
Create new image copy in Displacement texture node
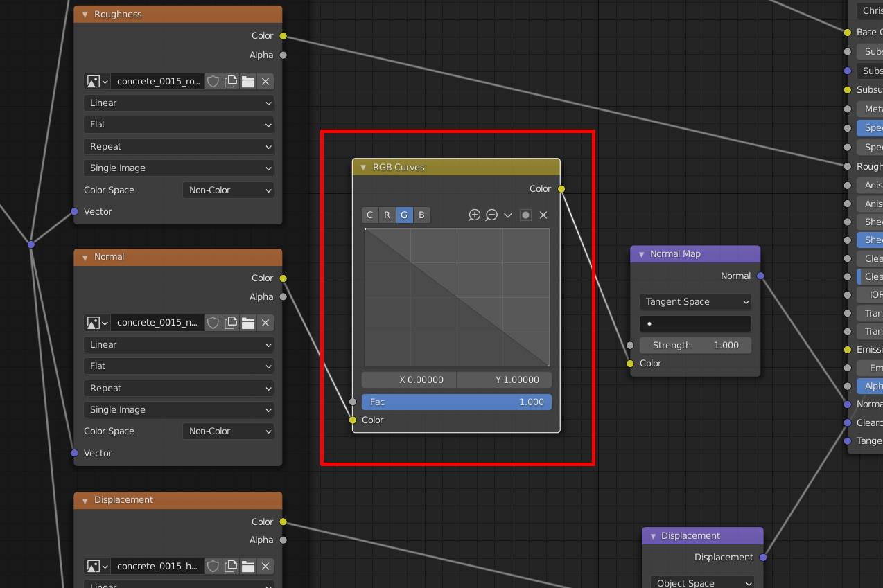point(231,567)
